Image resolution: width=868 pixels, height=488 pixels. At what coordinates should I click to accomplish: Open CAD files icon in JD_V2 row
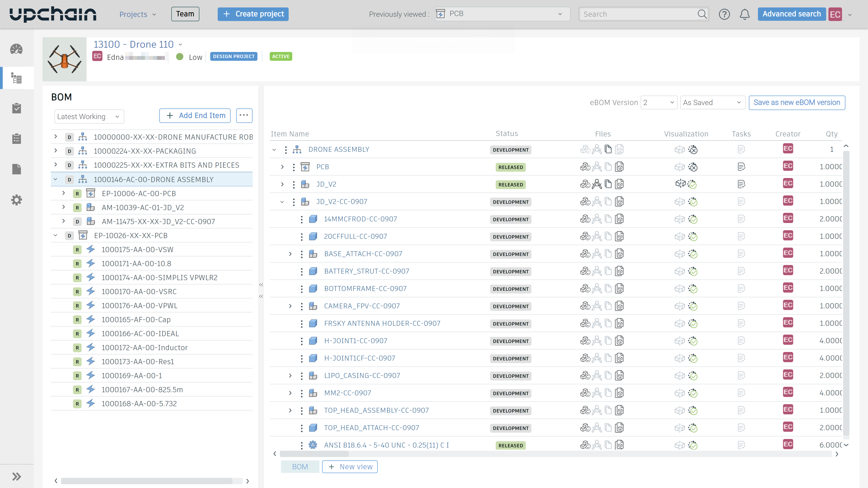[x=585, y=184]
